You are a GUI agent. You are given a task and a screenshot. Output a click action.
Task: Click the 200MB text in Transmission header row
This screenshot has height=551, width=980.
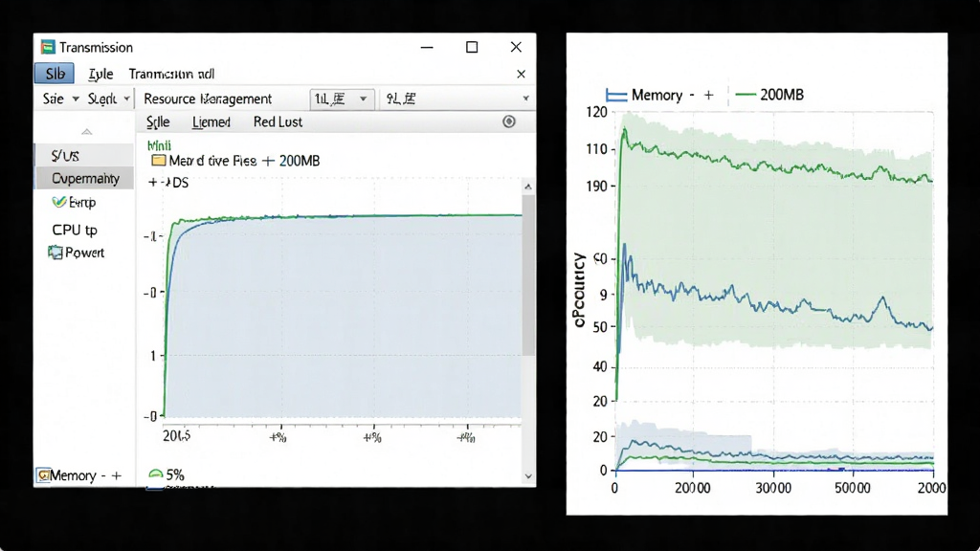pyautogui.click(x=300, y=161)
